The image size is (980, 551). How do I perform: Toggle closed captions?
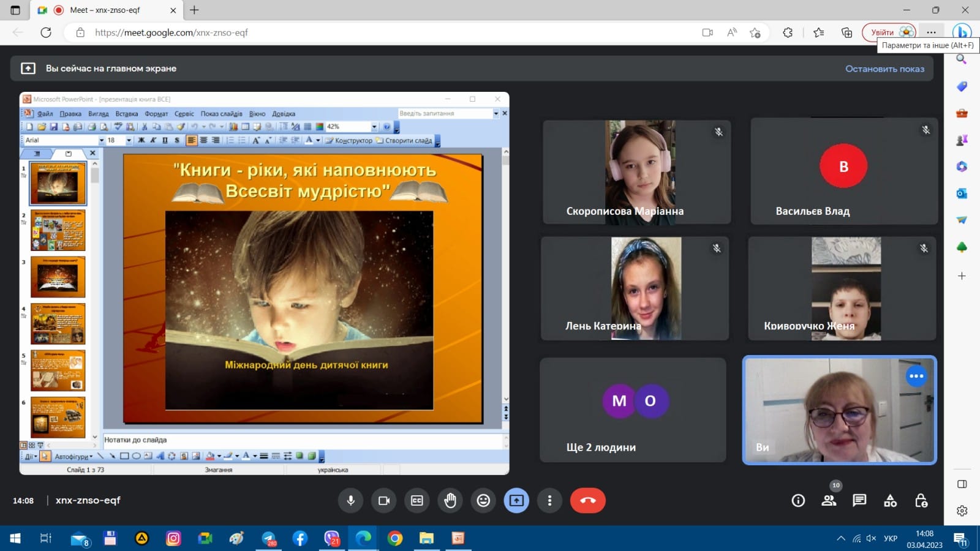pyautogui.click(x=417, y=501)
